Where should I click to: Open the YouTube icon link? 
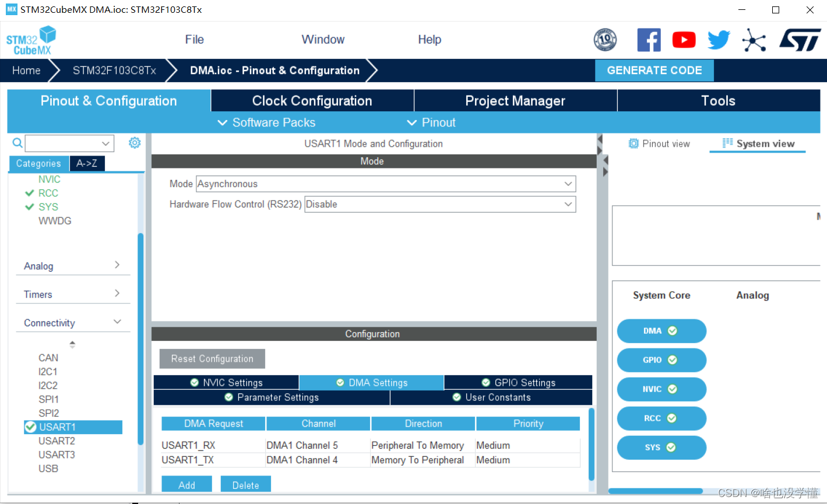click(x=684, y=40)
